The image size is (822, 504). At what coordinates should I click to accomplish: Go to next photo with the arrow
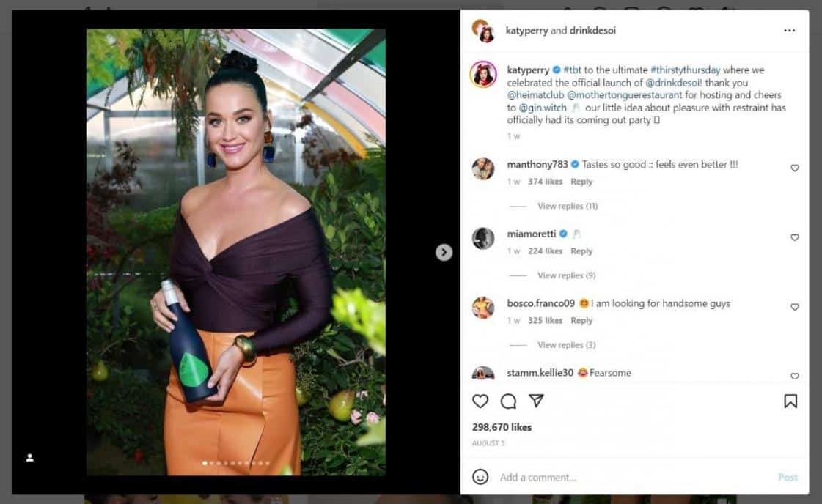(444, 253)
